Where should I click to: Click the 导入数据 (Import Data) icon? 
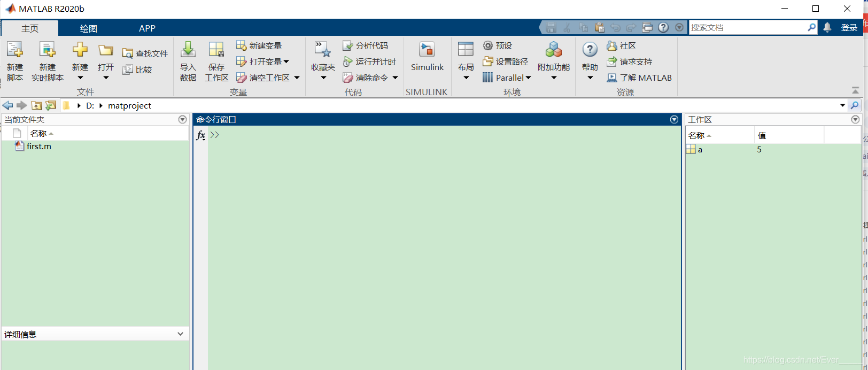point(188,50)
